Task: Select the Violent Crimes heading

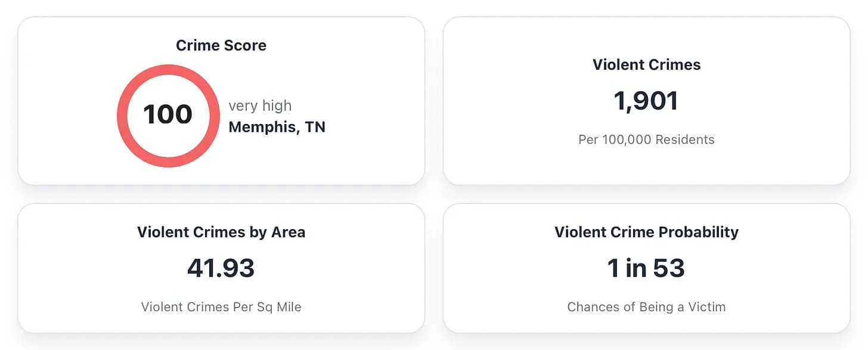Action: click(646, 64)
